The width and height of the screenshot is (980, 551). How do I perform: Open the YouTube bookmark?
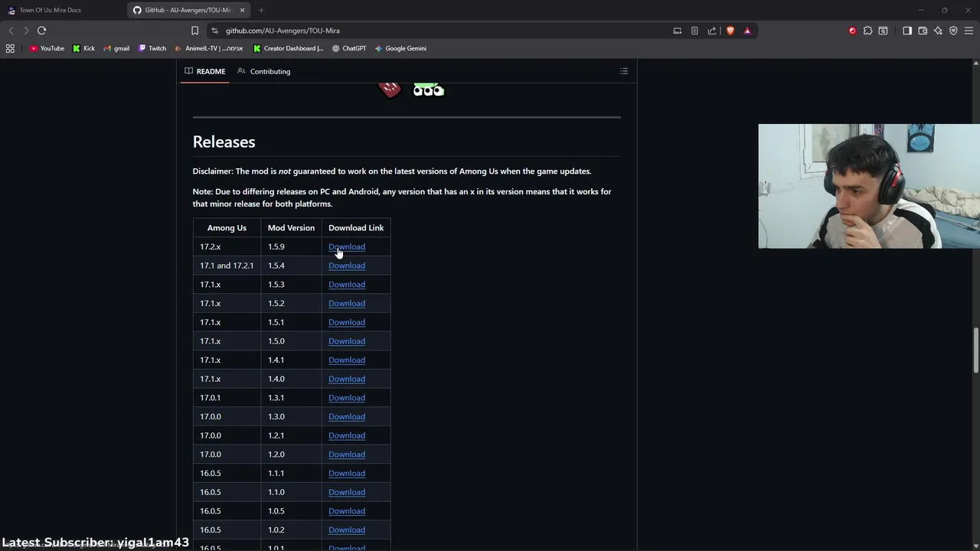[x=47, y=48]
